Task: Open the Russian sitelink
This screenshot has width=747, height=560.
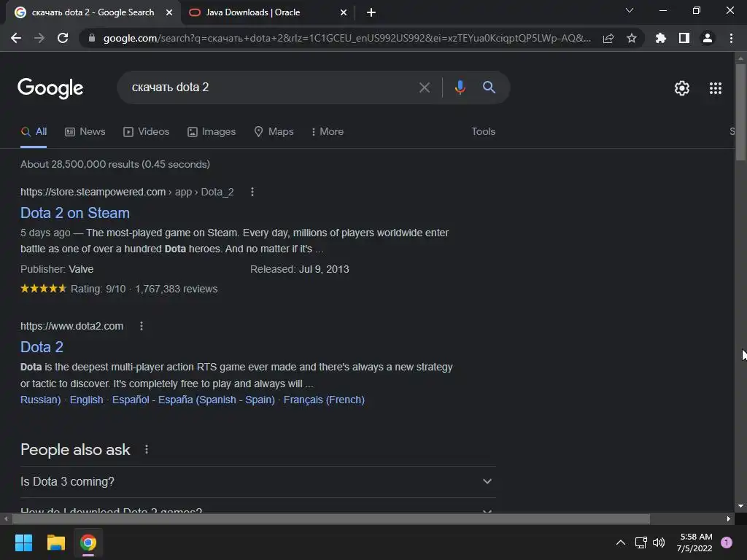Action: 41,400
